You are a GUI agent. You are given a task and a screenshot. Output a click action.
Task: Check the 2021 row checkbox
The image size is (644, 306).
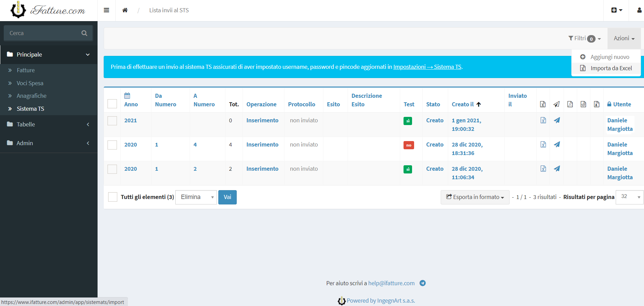(x=112, y=121)
